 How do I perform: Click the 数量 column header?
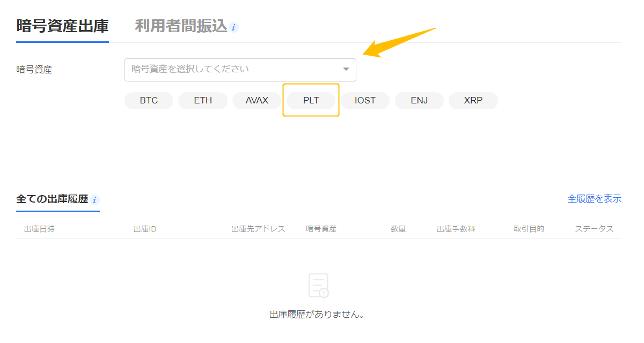(398, 229)
